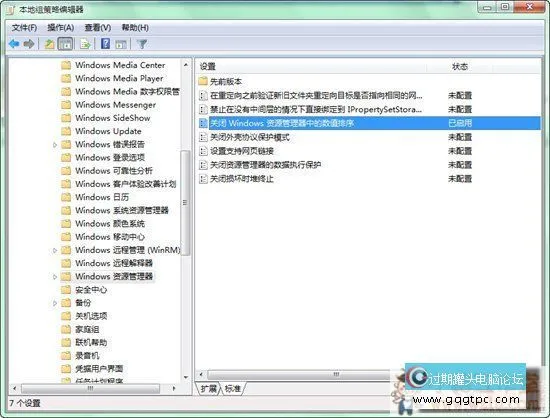Select the Windows Media Player folder icon
The image size is (550, 418).
point(66,78)
